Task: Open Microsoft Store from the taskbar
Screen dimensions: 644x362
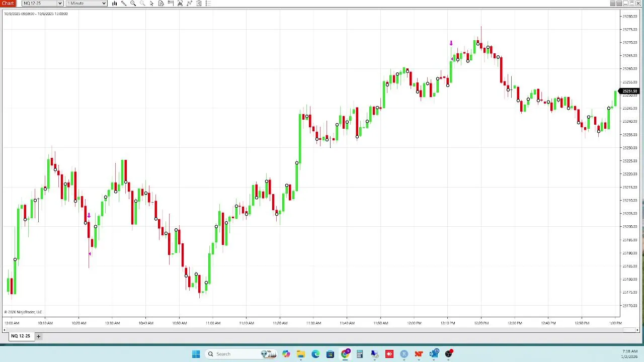Action: tap(330, 354)
